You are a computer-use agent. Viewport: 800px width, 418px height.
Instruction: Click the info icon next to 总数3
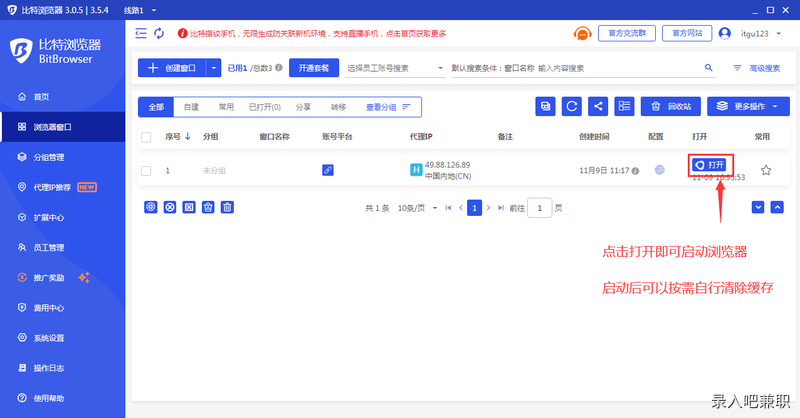coord(279,67)
